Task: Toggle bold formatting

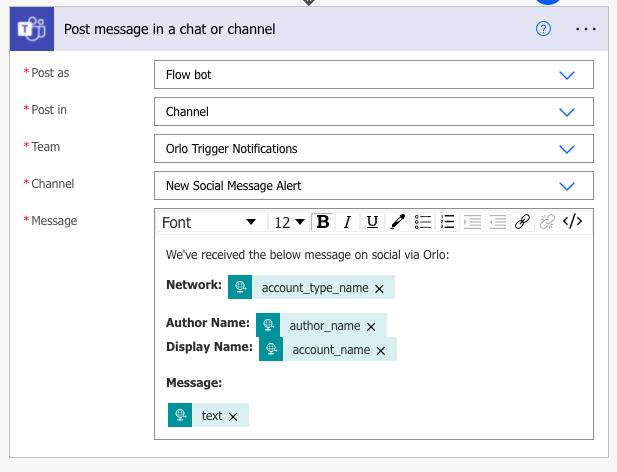Action: (x=322, y=222)
